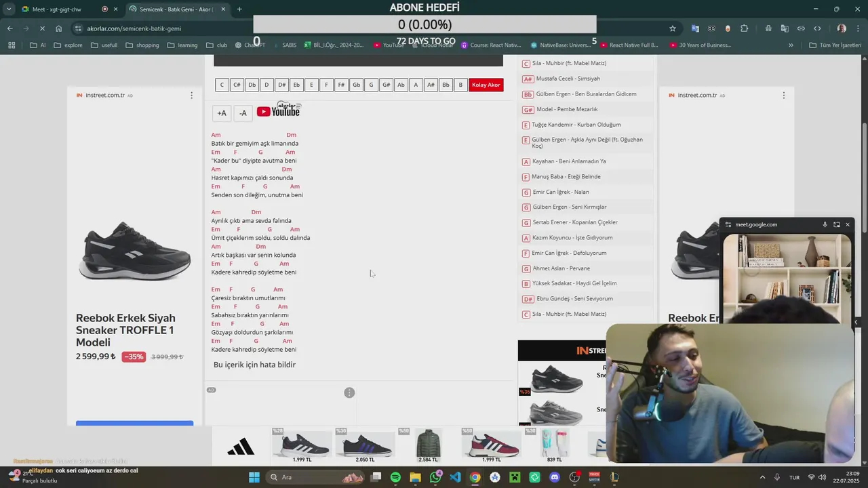
Task: Open Minecraft icon in taskbar
Action: click(x=515, y=477)
